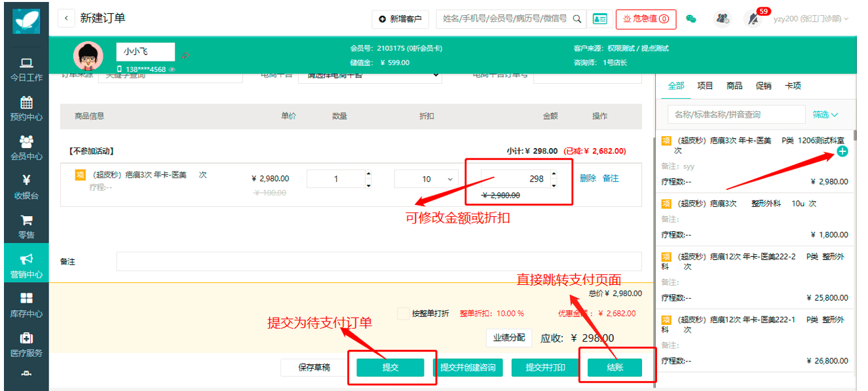Open the discount dropdown showing 10
Screen dimensions: 868x391
426,179
